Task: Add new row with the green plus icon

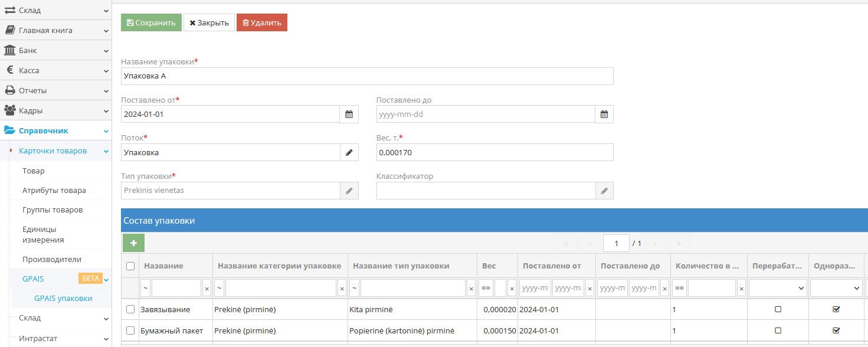Action: (x=133, y=243)
